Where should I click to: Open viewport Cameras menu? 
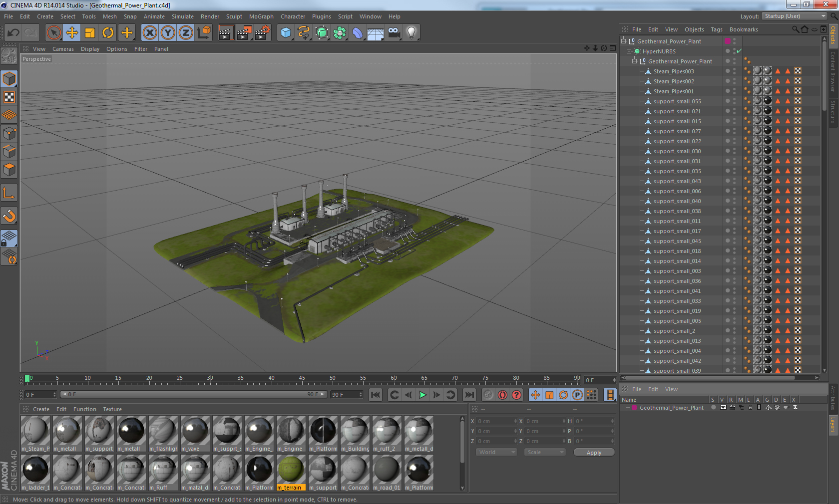pyautogui.click(x=63, y=49)
